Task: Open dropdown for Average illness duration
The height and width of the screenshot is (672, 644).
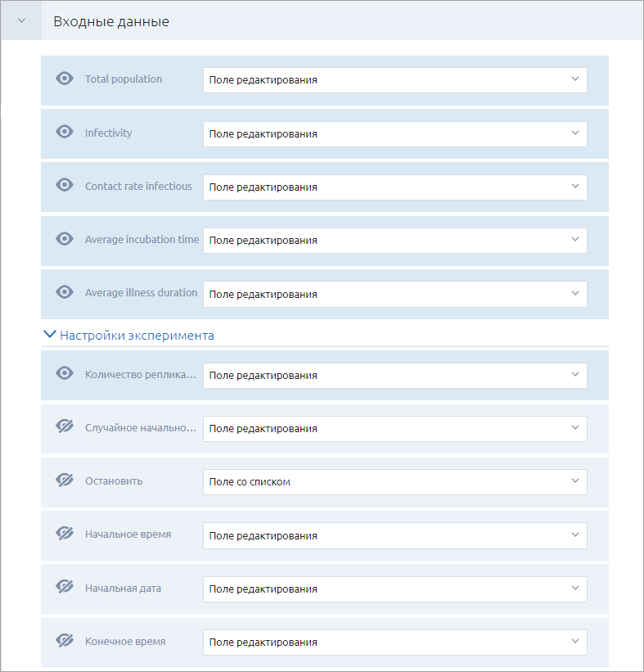Action: pos(395,295)
